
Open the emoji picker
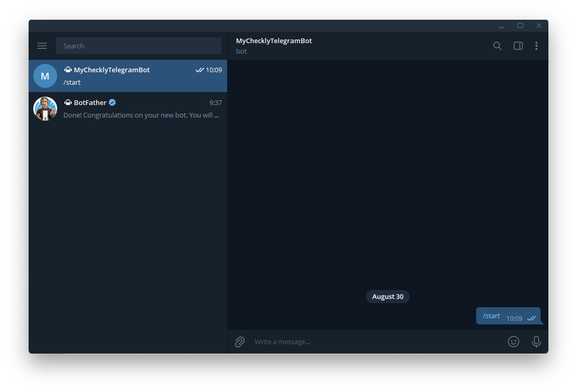click(x=513, y=342)
